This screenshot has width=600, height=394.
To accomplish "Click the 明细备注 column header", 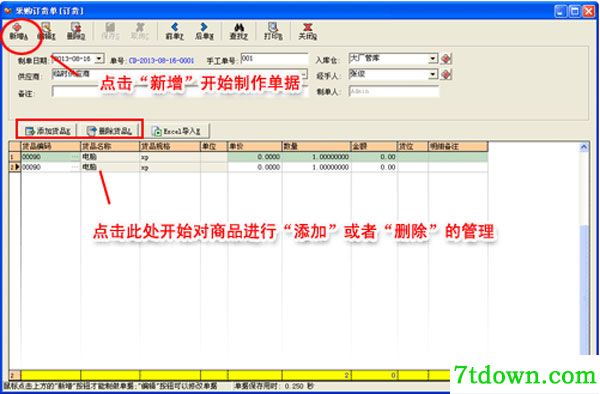I will pyautogui.click(x=458, y=146).
